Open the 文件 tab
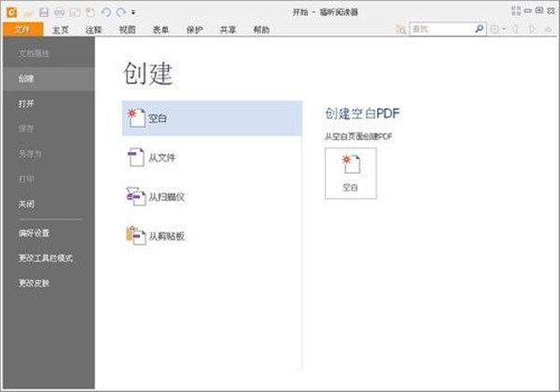Screen dimensions: 560x392 tap(22, 29)
